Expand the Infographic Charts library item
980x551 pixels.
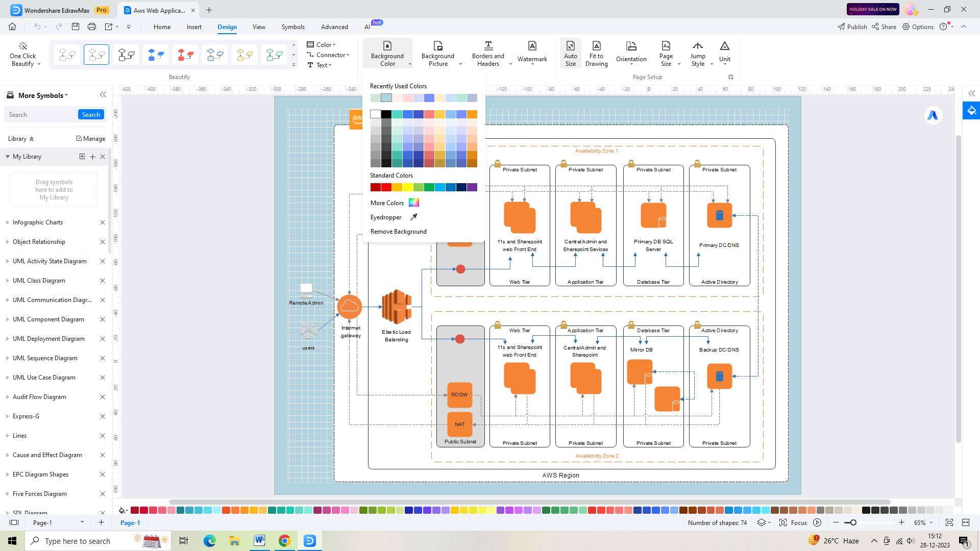pyautogui.click(x=8, y=222)
